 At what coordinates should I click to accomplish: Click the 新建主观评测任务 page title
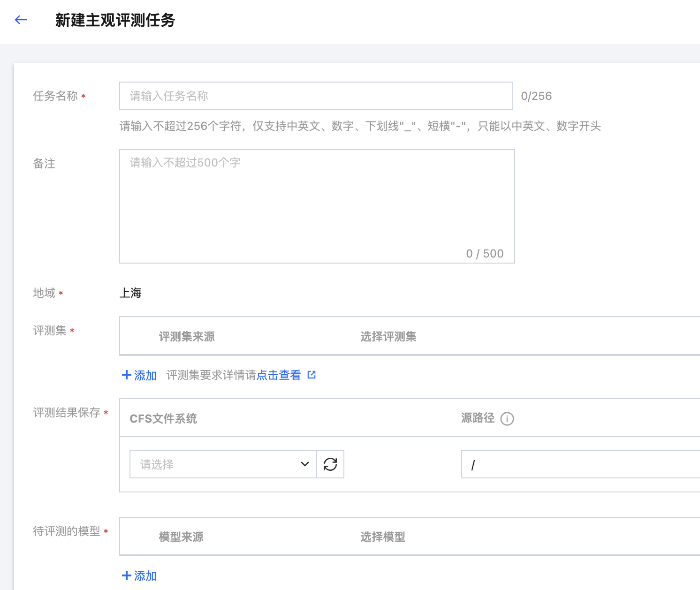(x=115, y=20)
